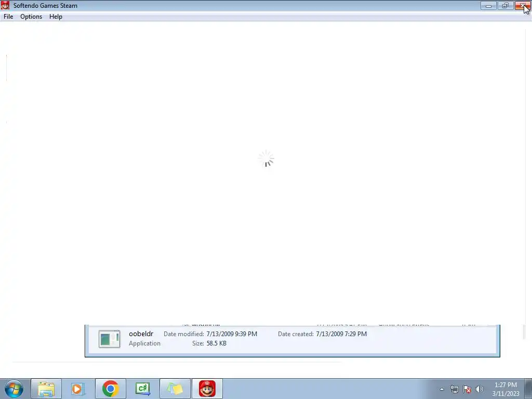This screenshot has width=532, height=399.
Task: Restore down the Softendo Games Steam window
Action: coord(505,6)
